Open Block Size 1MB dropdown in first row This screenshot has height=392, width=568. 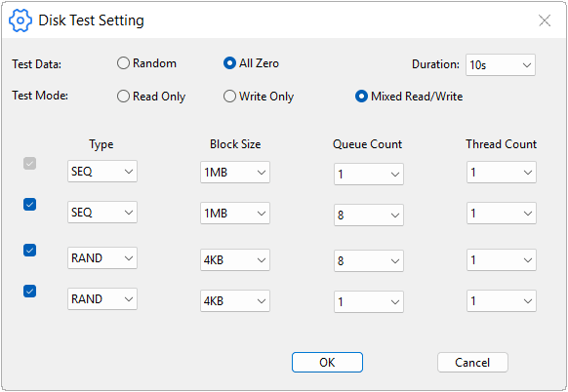pos(235,173)
